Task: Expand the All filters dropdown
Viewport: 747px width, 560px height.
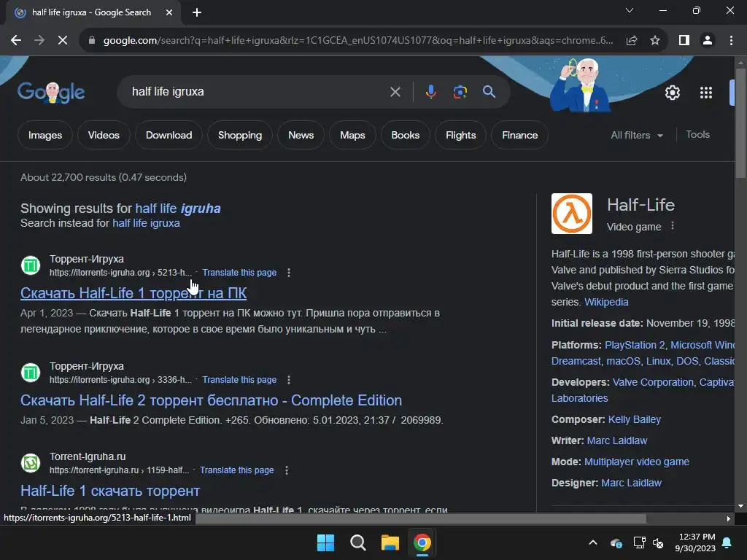Action: (637, 135)
